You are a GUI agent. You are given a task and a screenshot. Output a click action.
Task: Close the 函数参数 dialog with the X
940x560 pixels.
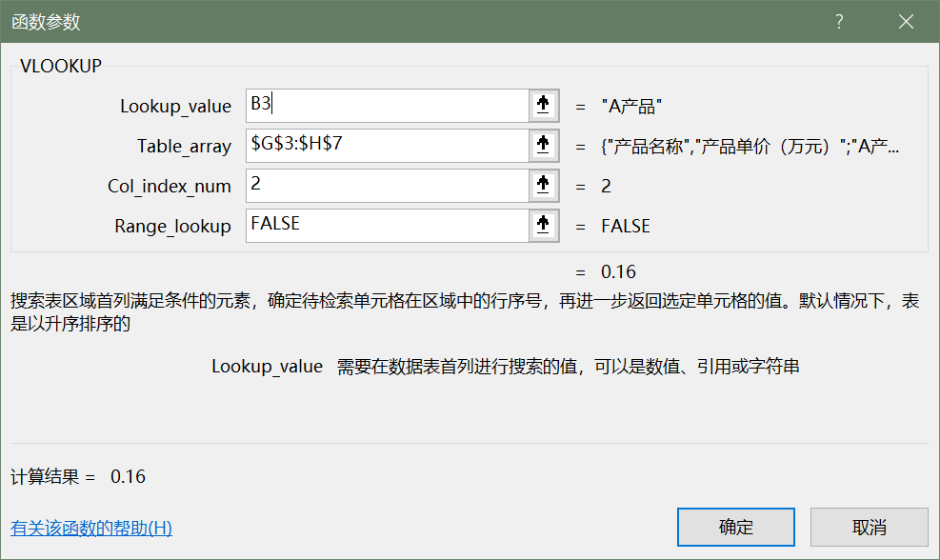(906, 21)
